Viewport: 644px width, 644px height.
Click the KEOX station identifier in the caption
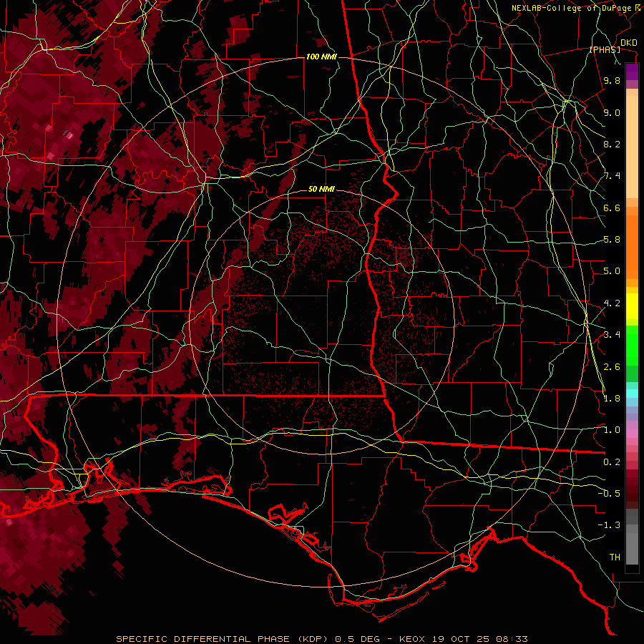point(413,639)
